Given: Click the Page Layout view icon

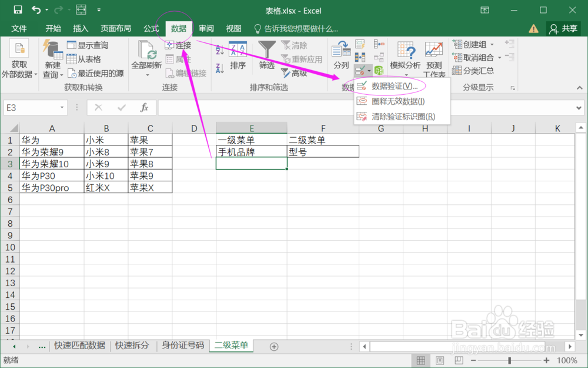Looking at the screenshot, I should click(x=440, y=361).
